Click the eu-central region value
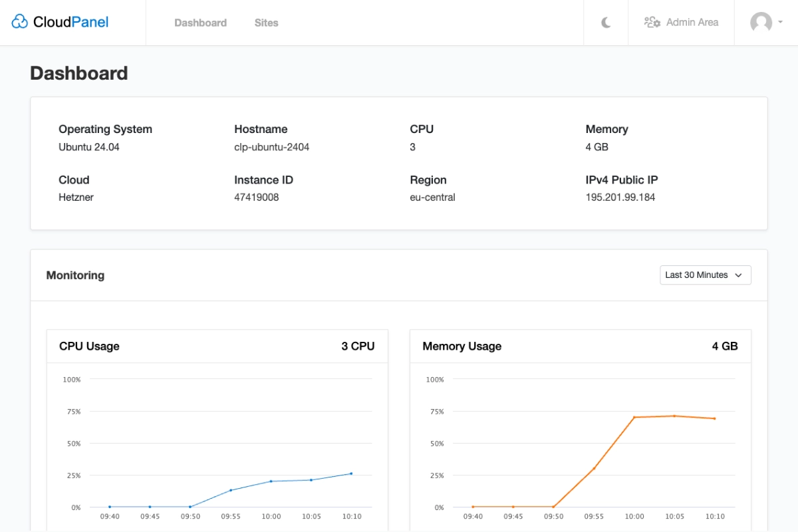 click(x=432, y=197)
